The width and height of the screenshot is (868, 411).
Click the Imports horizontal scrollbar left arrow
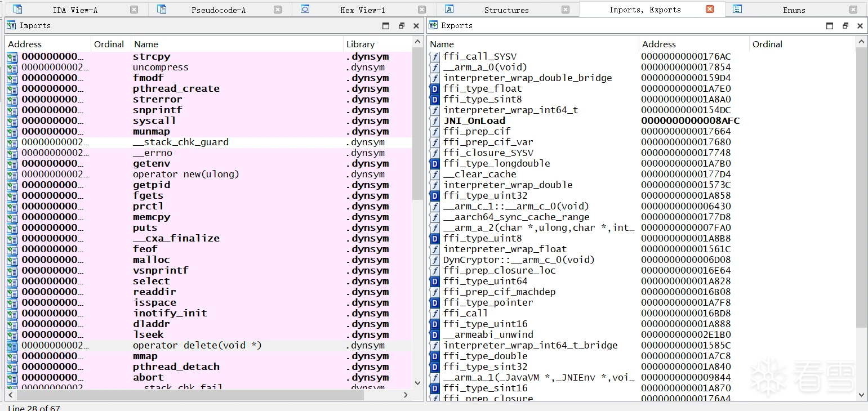point(11,395)
